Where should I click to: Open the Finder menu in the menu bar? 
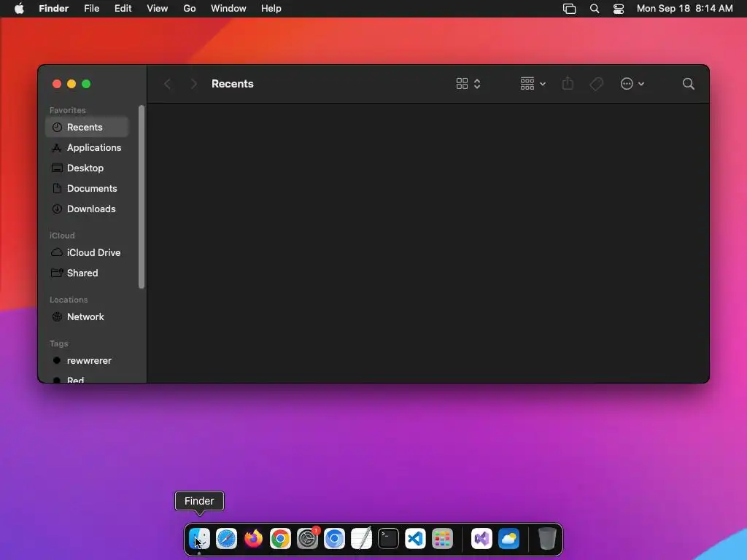coord(54,9)
